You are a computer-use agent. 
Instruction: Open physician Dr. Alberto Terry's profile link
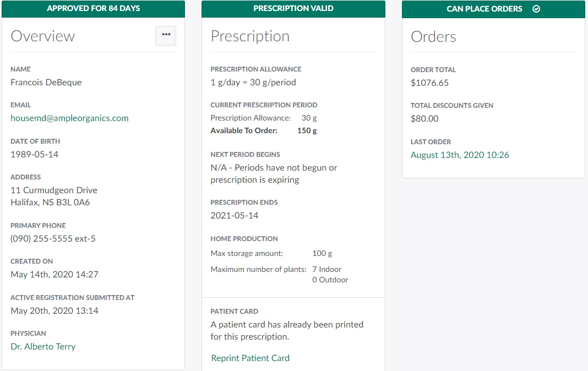(x=43, y=347)
